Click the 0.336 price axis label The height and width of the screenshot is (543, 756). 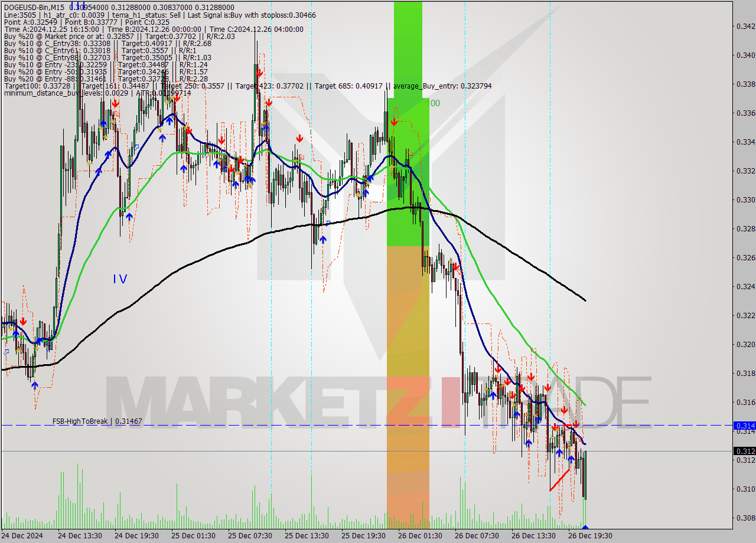click(x=745, y=113)
